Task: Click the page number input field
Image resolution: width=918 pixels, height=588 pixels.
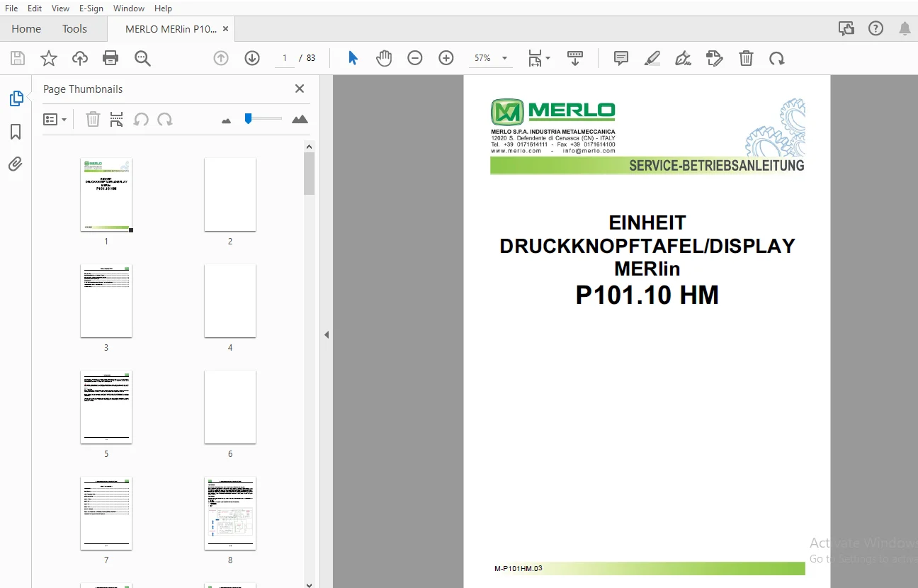Action: click(x=285, y=58)
